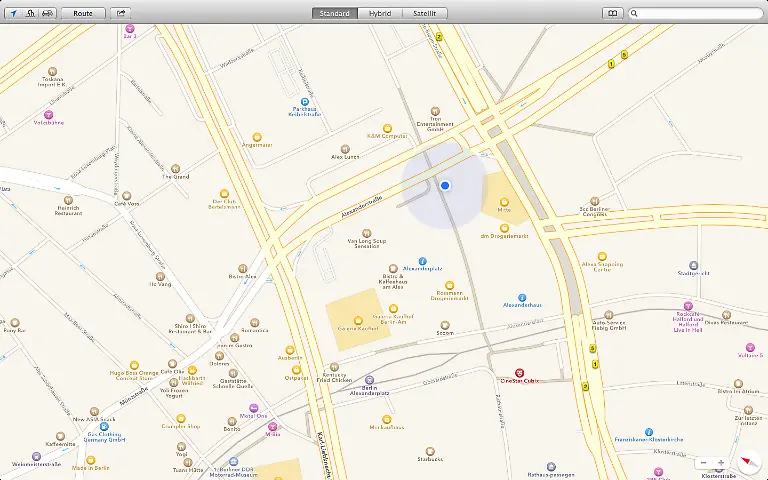Image resolution: width=768 pixels, height=480 pixels.
Task: Open the dm Drogeriemarkt shop pin
Action: (504, 228)
